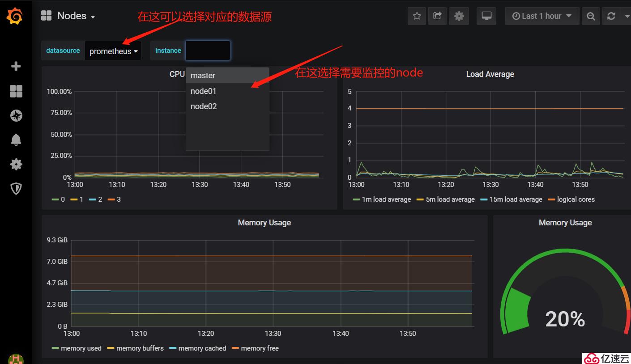Refresh the dashboard with refresh icon
Viewport: 631px width, 364px height.
611,16
